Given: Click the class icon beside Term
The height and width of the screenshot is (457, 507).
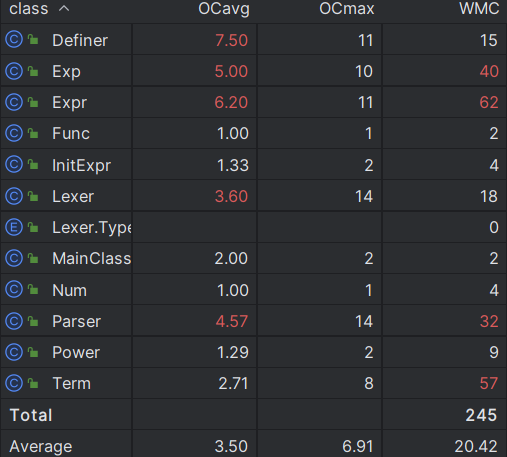Looking at the screenshot, I should tap(14, 383).
